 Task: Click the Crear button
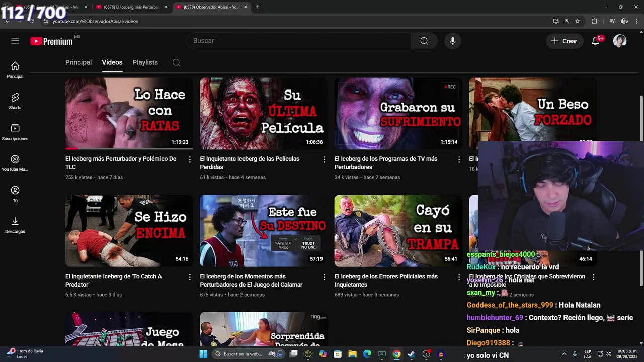(565, 41)
